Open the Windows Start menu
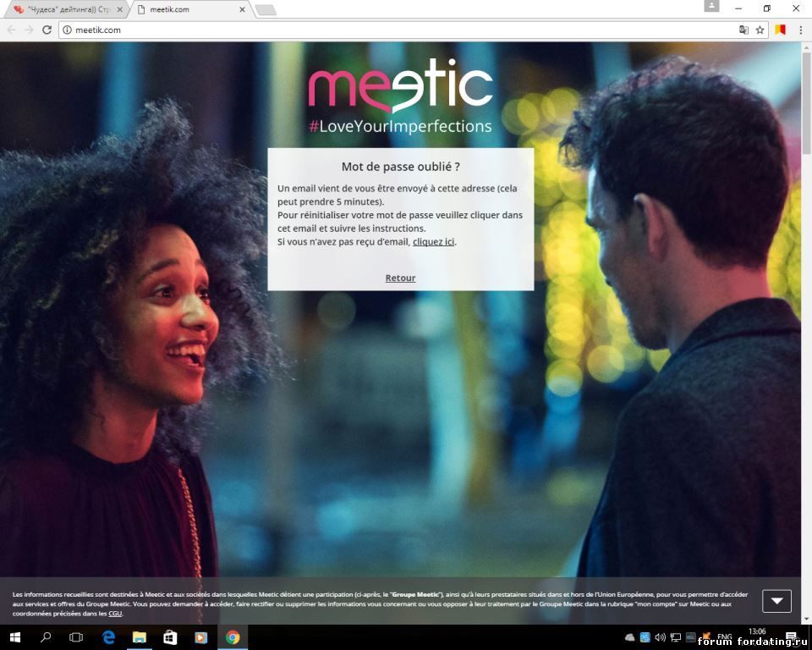 coord(15,637)
